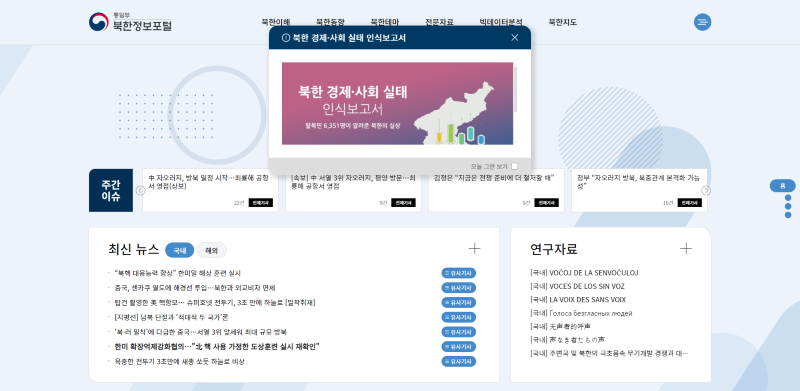This screenshot has width=800, height=391.
Task: Click 전체기사 on the 22건 issue card
Action: (x=261, y=203)
